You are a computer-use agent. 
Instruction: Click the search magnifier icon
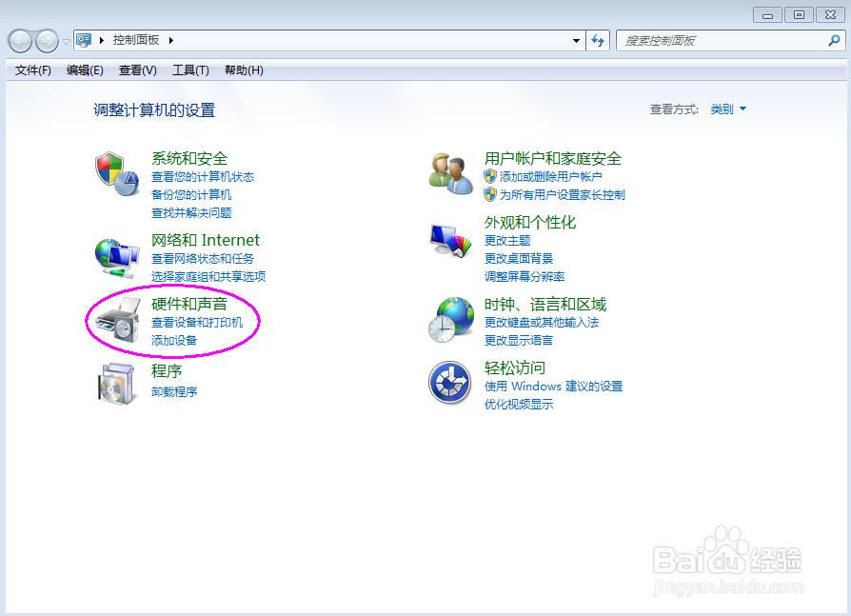[x=834, y=40]
